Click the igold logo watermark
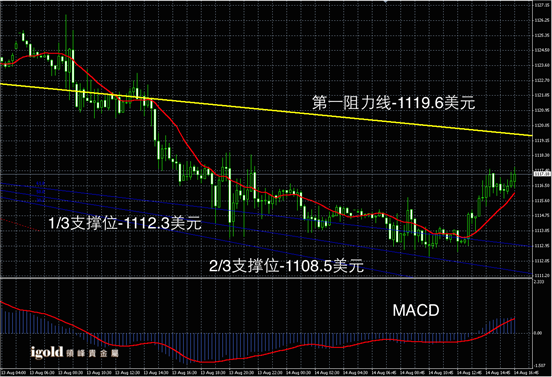552x377 pixels. point(74,352)
